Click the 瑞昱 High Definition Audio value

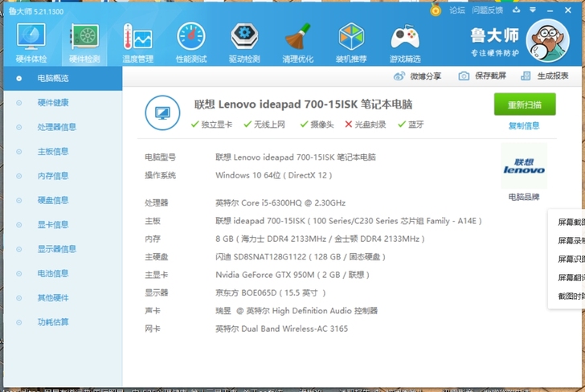297,311
